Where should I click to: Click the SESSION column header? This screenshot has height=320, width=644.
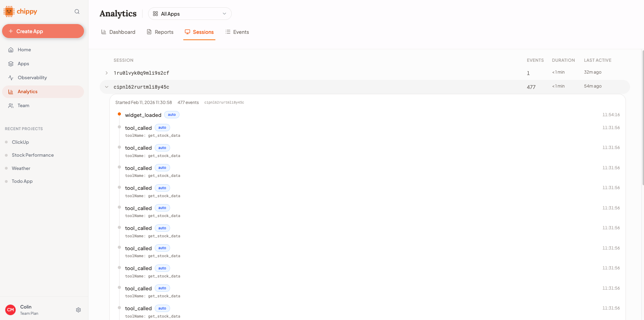[123, 60]
